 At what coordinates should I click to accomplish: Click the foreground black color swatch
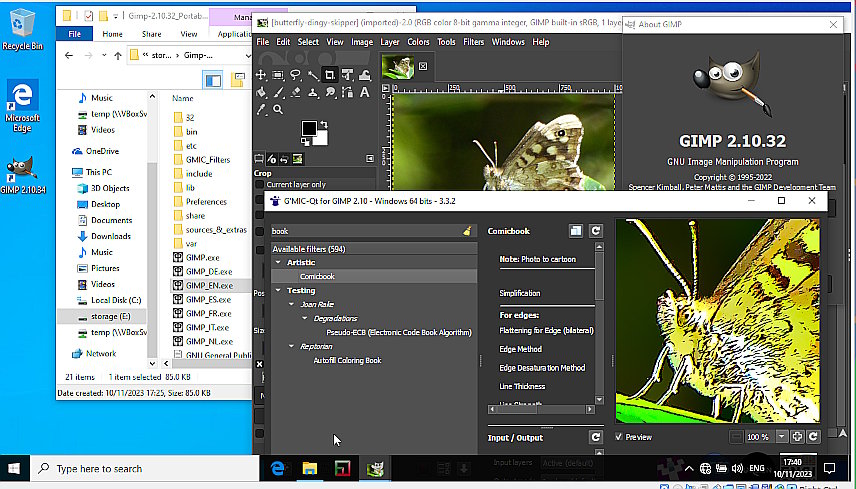click(x=308, y=128)
